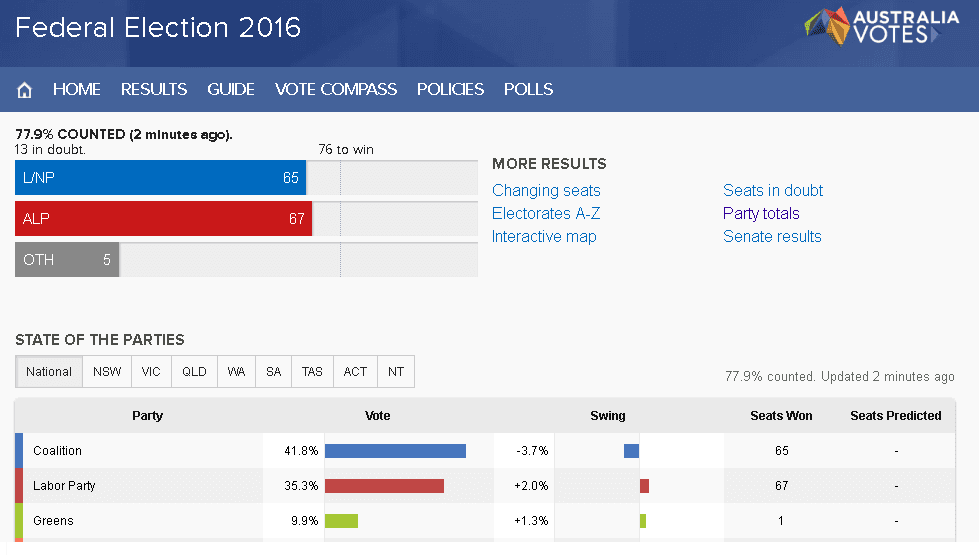979x555 pixels.
Task: Choose the National tab
Action: pyautogui.click(x=49, y=371)
